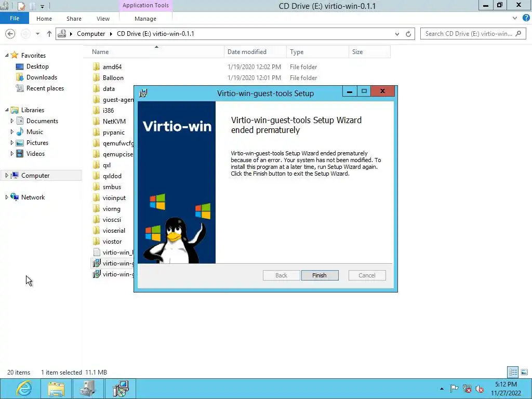The image size is (532, 399).
Task: Show hidden tray icons arrow
Action: (442, 389)
